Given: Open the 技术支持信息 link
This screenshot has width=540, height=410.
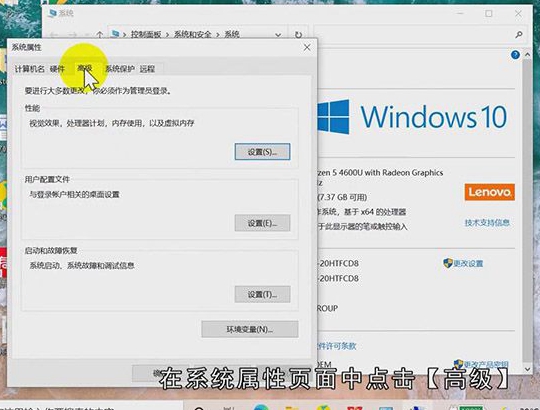Looking at the screenshot, I should click(x=487, y=222).
